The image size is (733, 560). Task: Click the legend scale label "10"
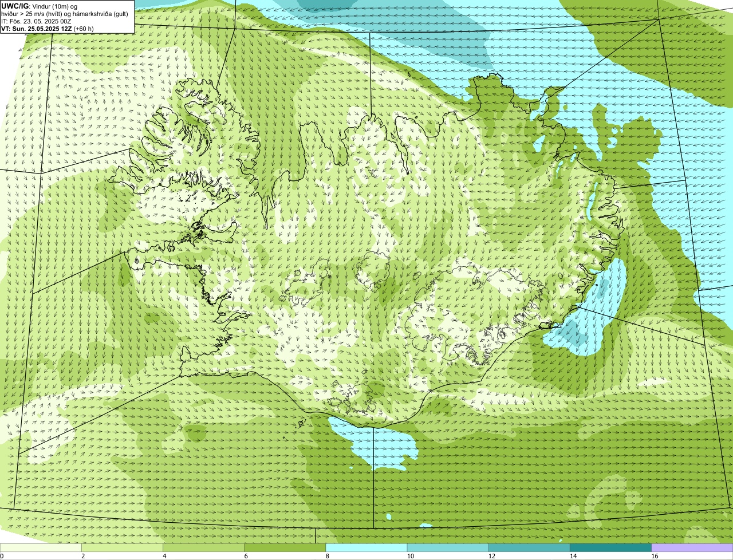[x=410, y=556]
